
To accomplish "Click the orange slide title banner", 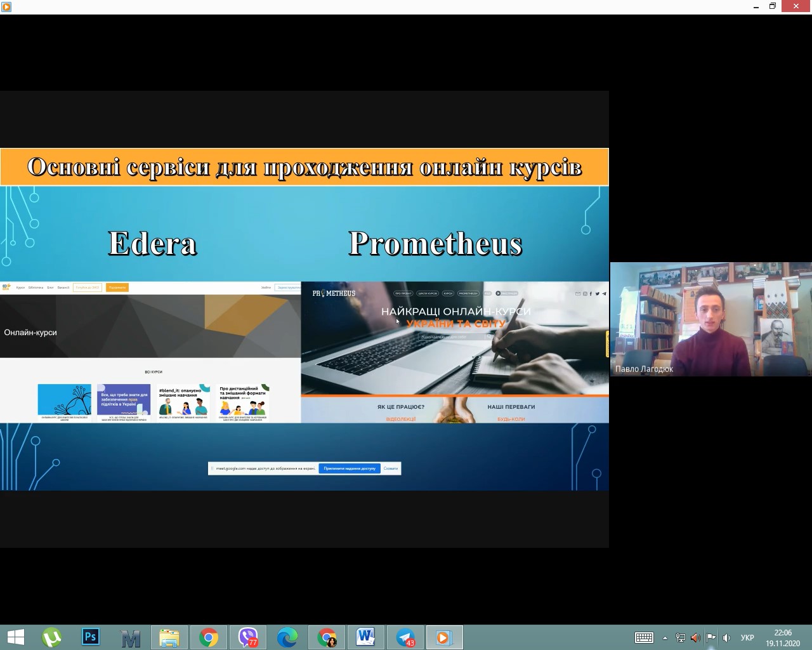I will pyautogui.click(x=304, y=167).
